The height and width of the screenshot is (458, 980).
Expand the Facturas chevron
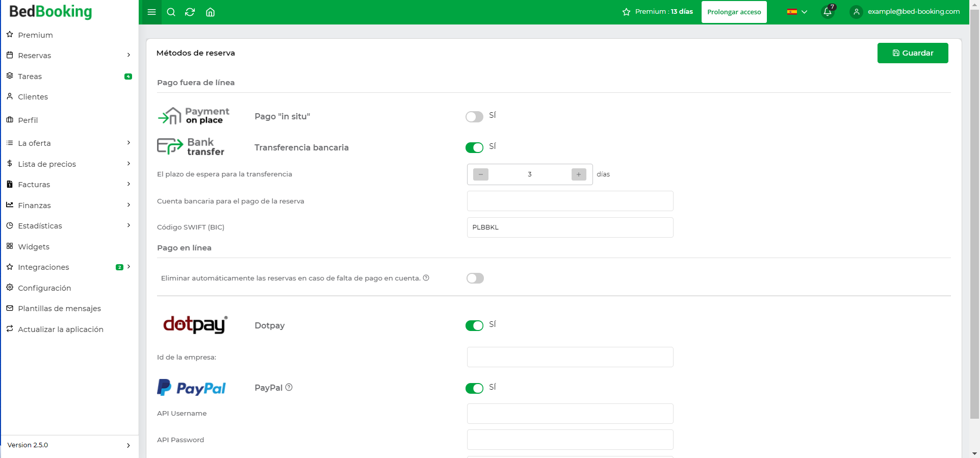pos(128,184)
